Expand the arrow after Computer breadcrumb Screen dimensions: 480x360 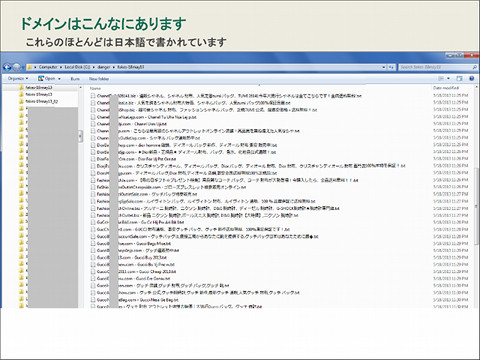pyautogui.click(x=61, y=67)
